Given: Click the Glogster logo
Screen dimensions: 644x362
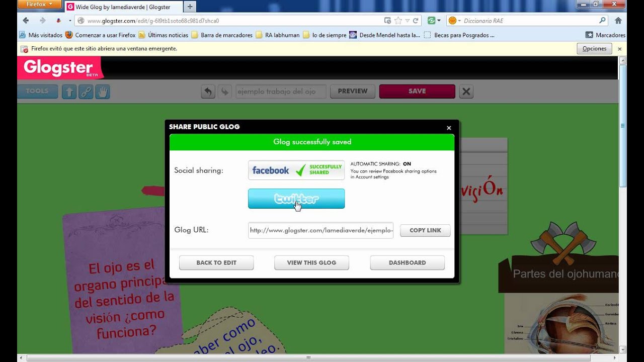Looking at the screenshot, I should [60, 68].
